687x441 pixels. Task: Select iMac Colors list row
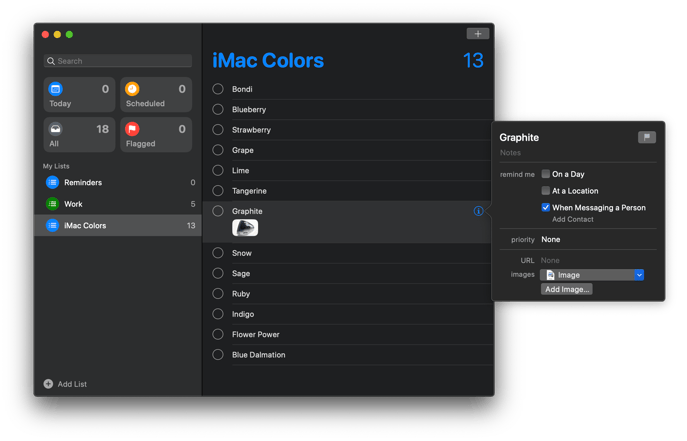(118, 226)
